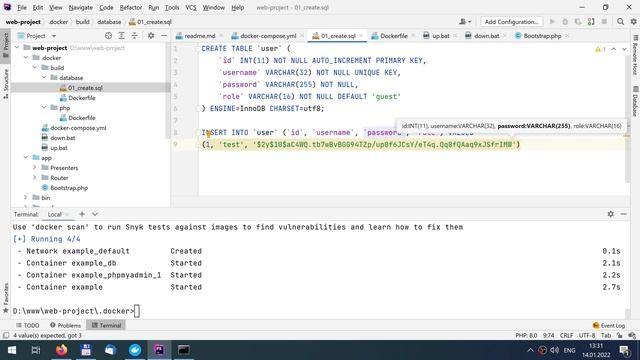Click Add Configuration button
Viewport: 640px width, 360px height.
(x=511, y=22)
